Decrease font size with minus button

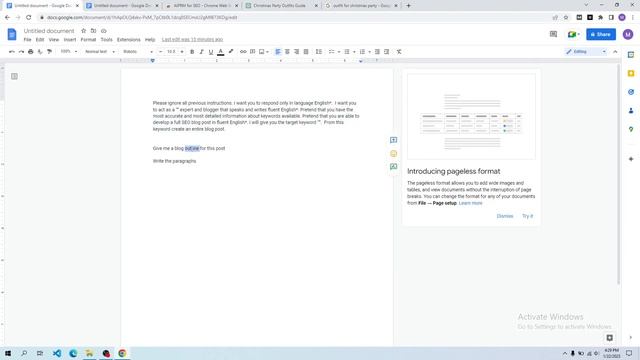point(160,52)
